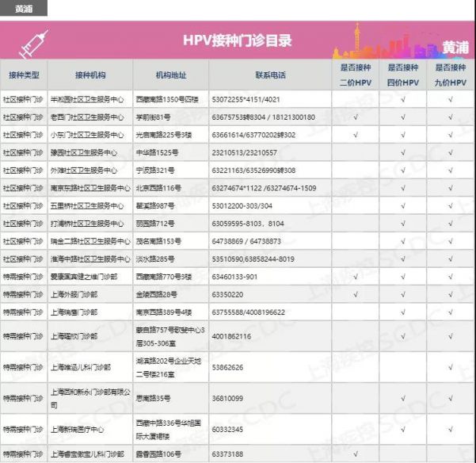Click the address 北京西路116号
The width and height of the screenshot is (476, 463).
pyautogui.click(x=158, y=188)
